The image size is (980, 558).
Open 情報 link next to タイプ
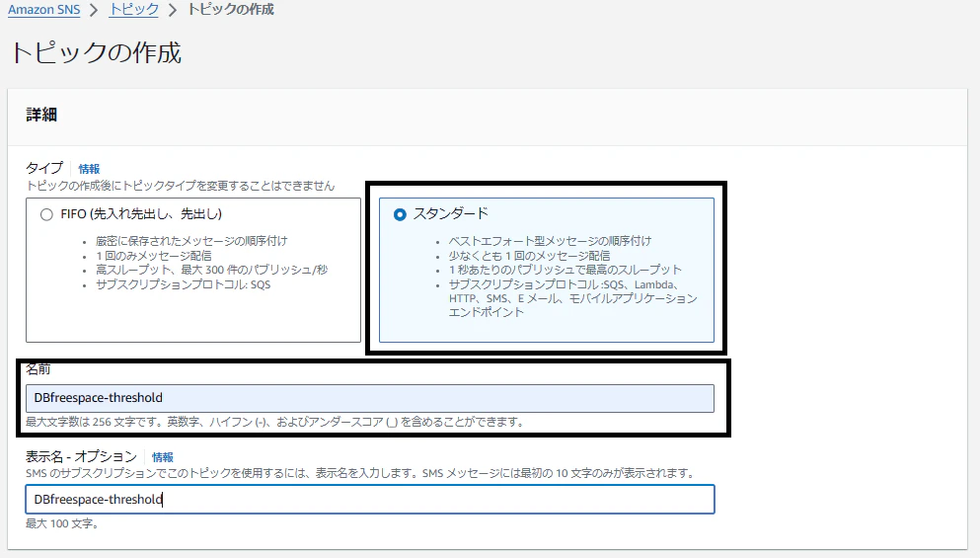click(x=89, y=169)
